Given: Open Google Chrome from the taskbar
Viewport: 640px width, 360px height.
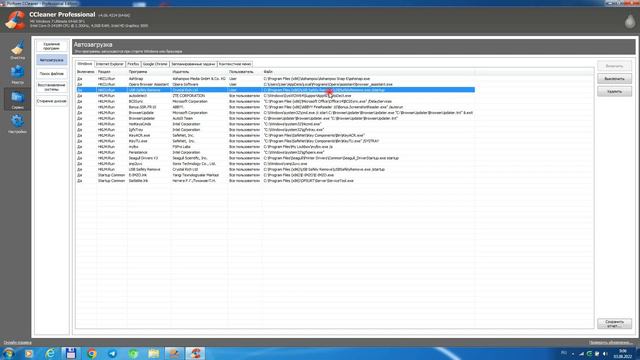Looking at the screenshot, I should click(x=92, y=353).
